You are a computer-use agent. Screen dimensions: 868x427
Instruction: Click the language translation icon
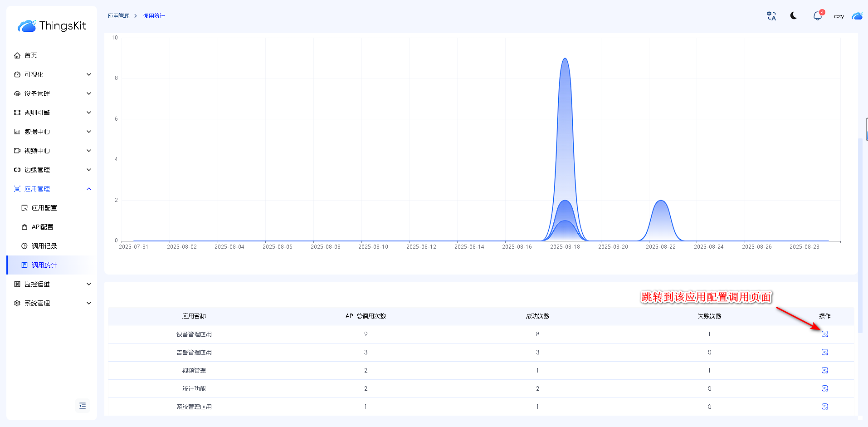[771, 16]
